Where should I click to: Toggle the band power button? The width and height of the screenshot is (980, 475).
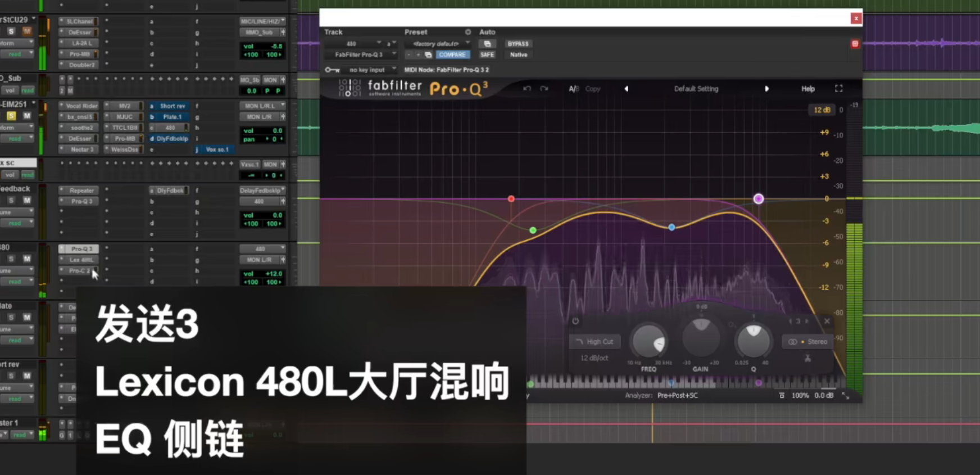click(x=575, y=321)
